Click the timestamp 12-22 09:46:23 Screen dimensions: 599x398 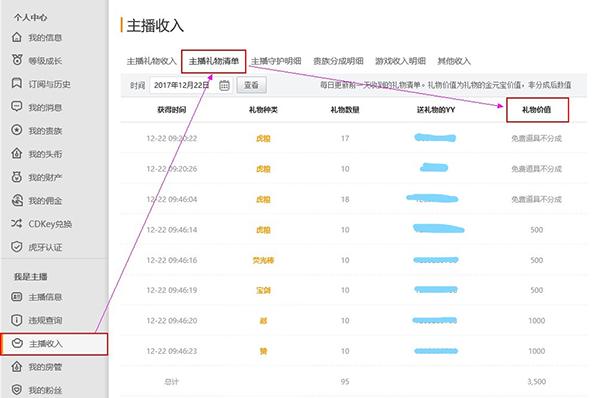(x=172, y=351)
